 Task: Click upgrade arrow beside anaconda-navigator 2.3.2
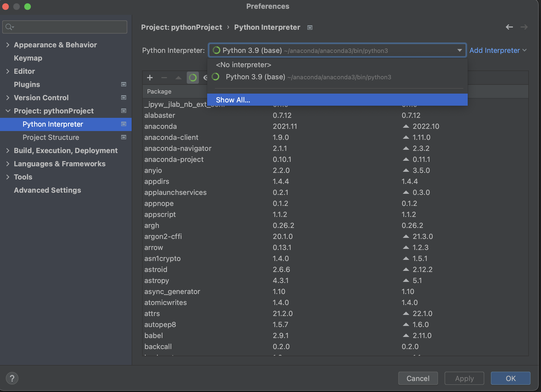[406, 148]
